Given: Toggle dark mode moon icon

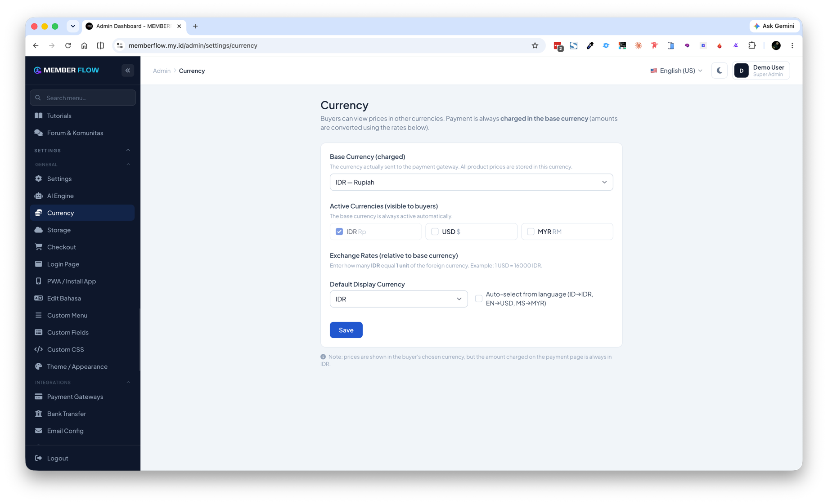Looking at the screenshot, I should pyautogui.click(x=719, y=71).
